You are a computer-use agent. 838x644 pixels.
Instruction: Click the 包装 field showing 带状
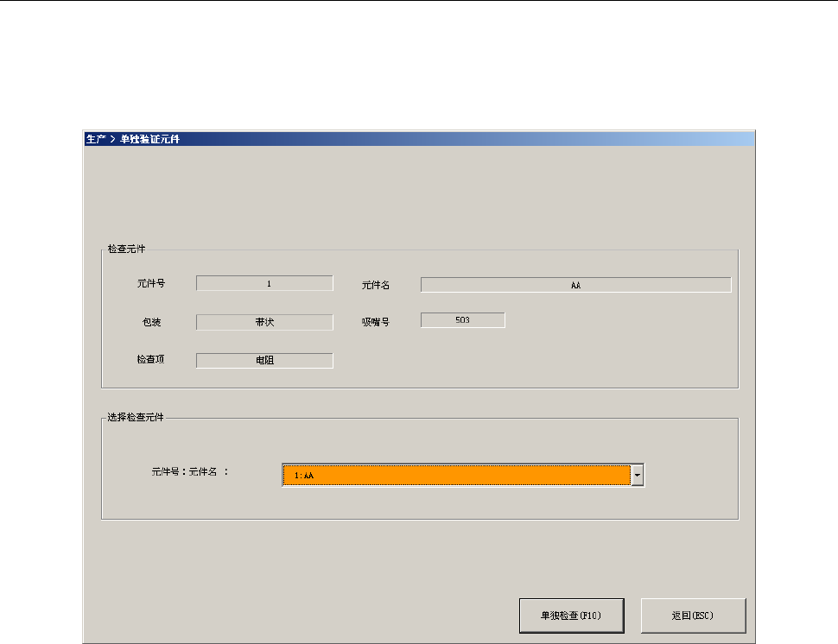click(x=264, y=322)
